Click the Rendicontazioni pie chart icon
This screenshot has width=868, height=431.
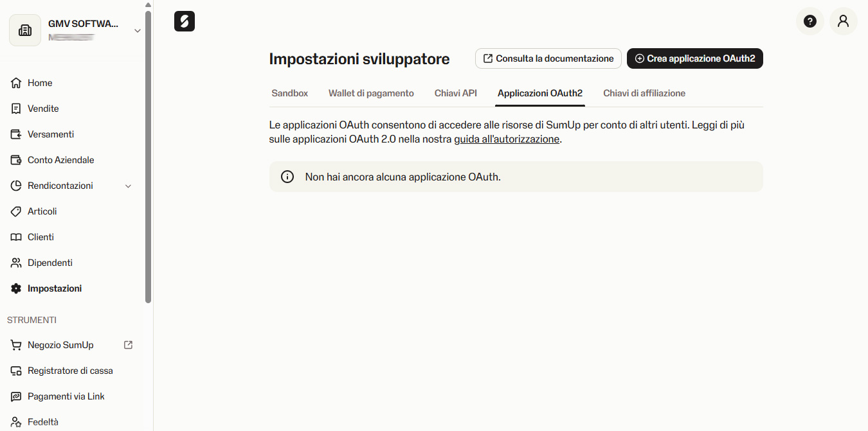click(16, 186)
